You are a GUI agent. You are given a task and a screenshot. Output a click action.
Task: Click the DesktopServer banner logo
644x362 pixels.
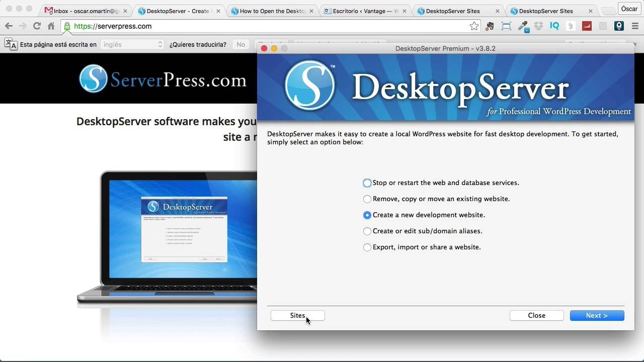click(309, 85)
